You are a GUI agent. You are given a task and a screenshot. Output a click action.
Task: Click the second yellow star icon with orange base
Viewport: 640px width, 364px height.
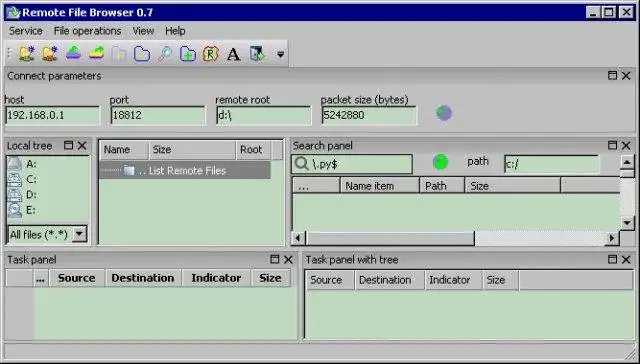click(50, 53)
